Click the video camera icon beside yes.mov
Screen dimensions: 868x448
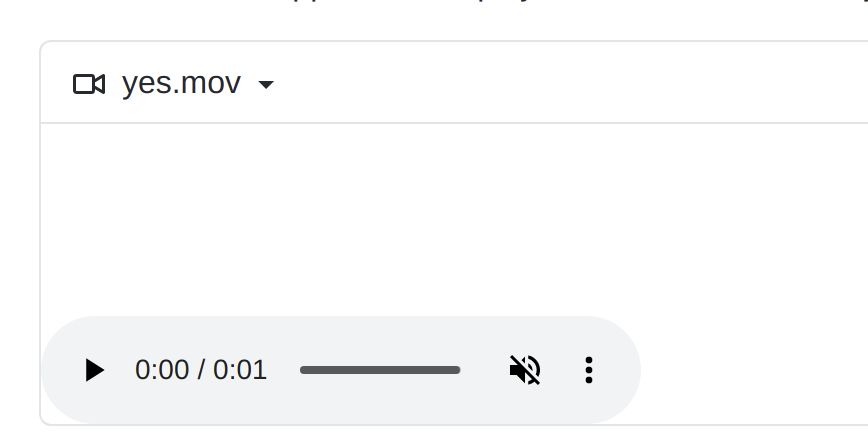(x=89, y=84)
